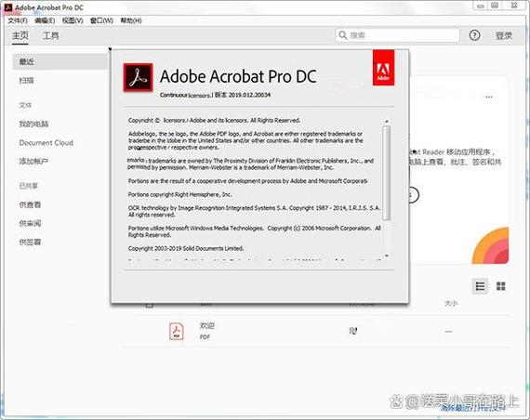
Task: Click 添加帐户 in the sidebar
Action: [33, 161]
